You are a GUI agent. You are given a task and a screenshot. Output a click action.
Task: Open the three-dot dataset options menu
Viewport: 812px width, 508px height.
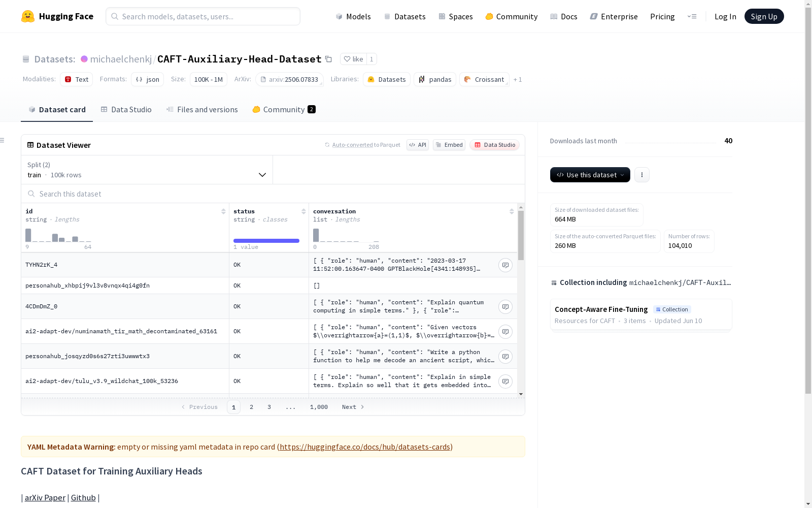tap(642, 175)
